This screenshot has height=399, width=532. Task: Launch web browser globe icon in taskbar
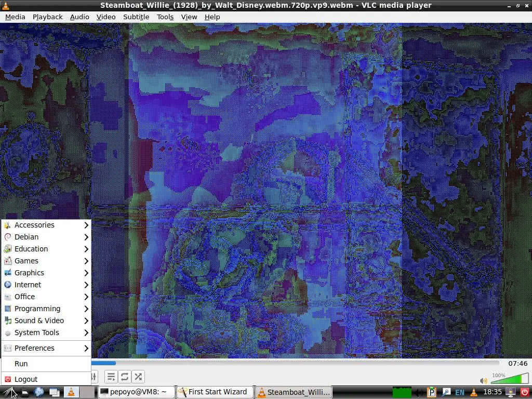39,392
